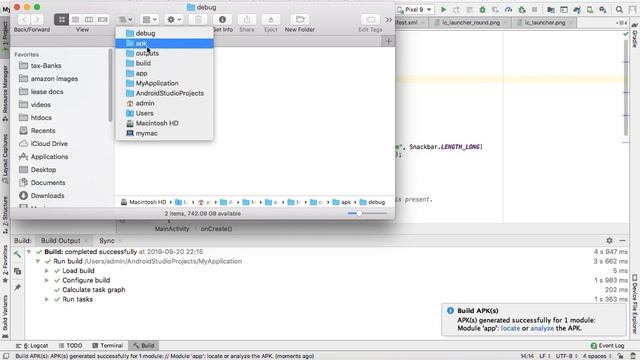
Task: Switch Finder to gallery view
Action: [x=102, y=19]
